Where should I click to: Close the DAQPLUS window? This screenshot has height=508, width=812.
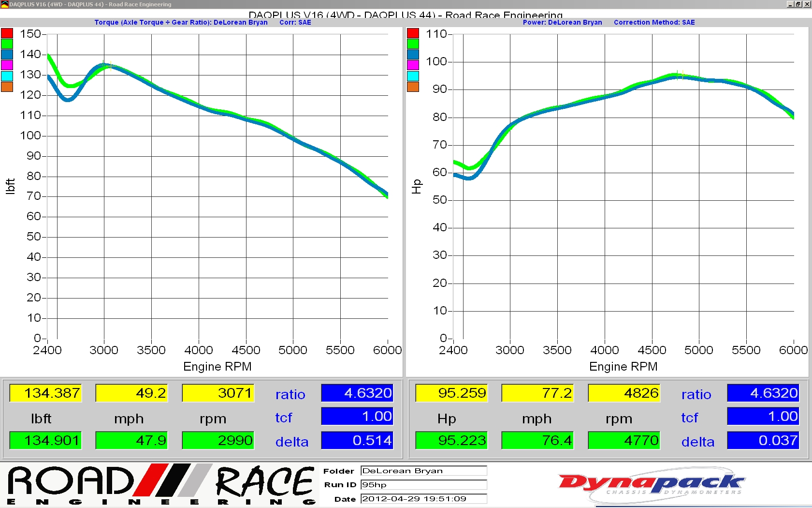[x=807, y=4]
